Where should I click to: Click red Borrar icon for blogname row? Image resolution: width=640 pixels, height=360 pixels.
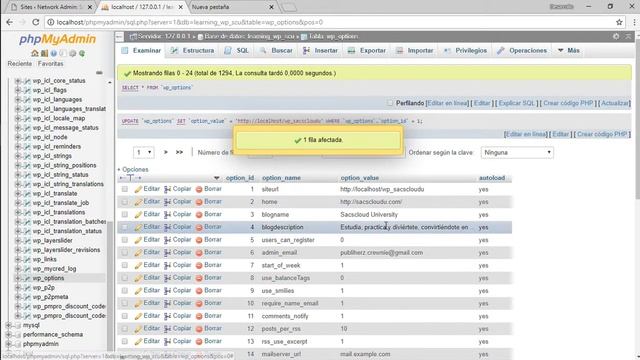point(199,214)
